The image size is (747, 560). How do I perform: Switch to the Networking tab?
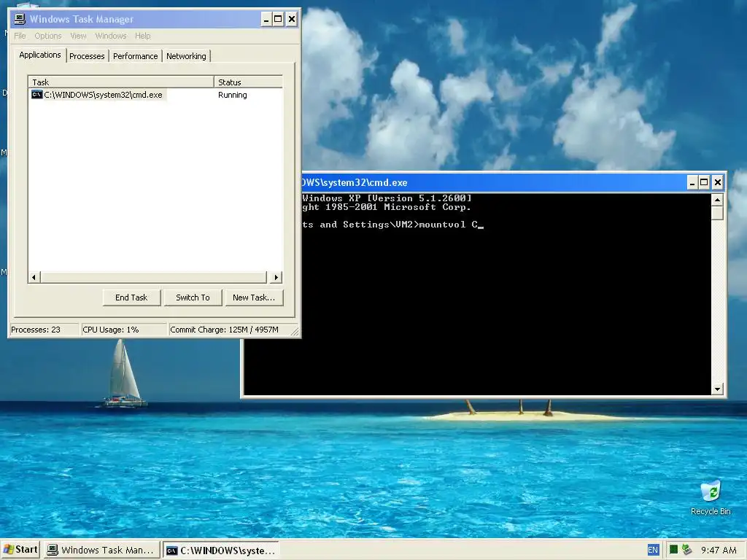(x=186, y=56)
